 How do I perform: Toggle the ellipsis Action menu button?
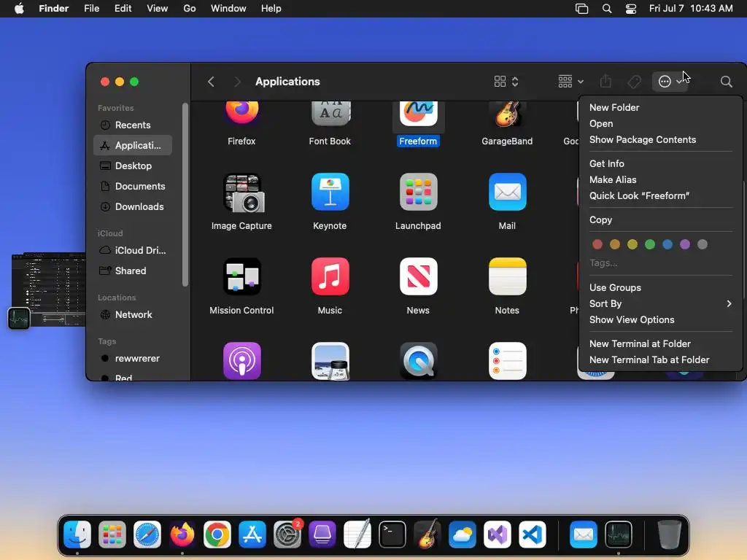coord(670,82)
